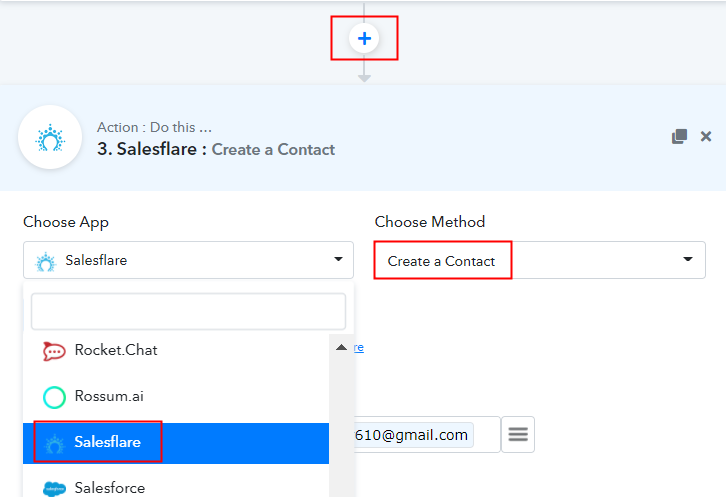Screen dimensions: 726x497
Task: Select the highlighted Salesflare app option
Action: [x=176, y=442]
